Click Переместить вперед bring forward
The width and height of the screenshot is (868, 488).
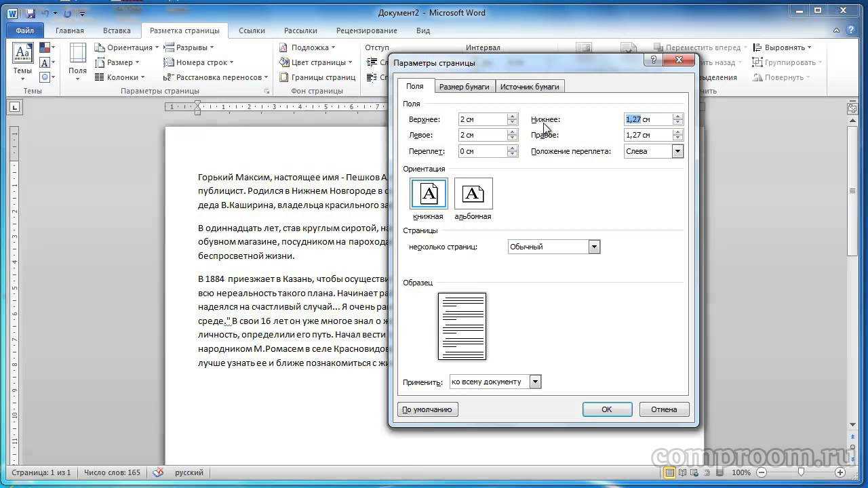click(x=701, y=47)
